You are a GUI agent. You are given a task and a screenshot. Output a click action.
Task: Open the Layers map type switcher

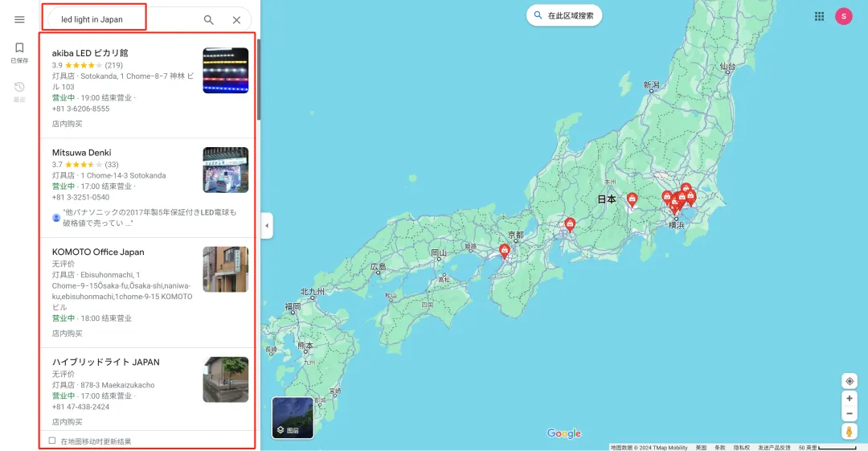tap(293, 417)
